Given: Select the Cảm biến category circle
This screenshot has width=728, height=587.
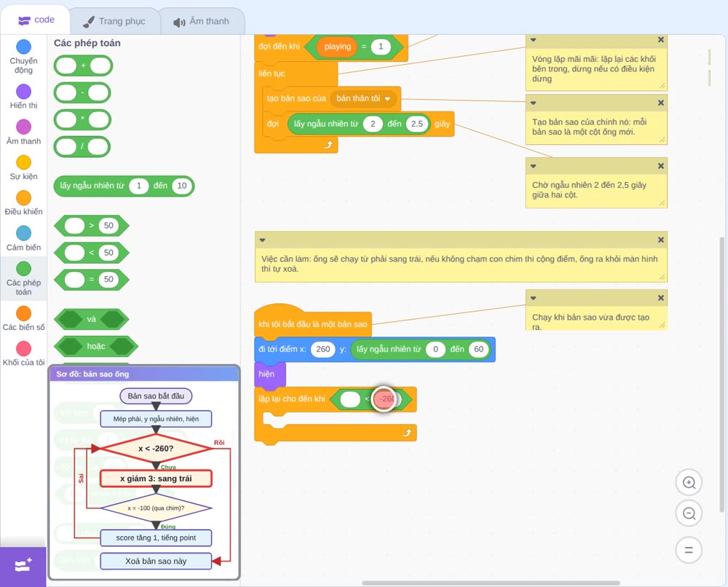Looking at the screenshot, I should [x=24, y=233].
